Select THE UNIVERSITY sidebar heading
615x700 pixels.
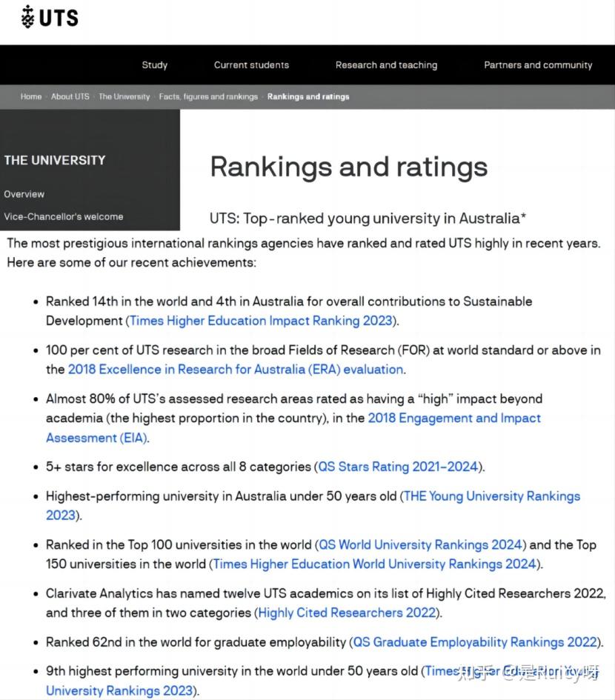(x=55, y=160)
